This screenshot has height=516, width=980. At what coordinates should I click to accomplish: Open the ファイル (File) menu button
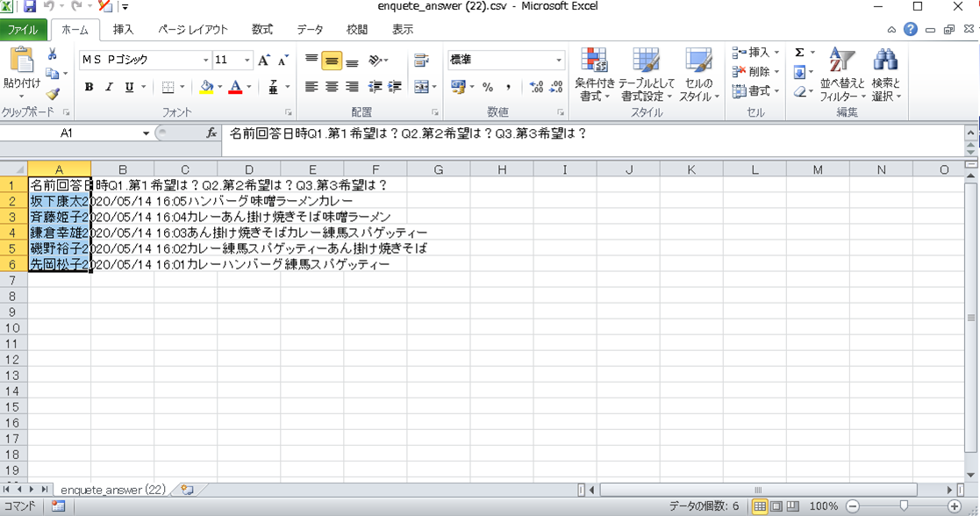(x=23, y=29)
